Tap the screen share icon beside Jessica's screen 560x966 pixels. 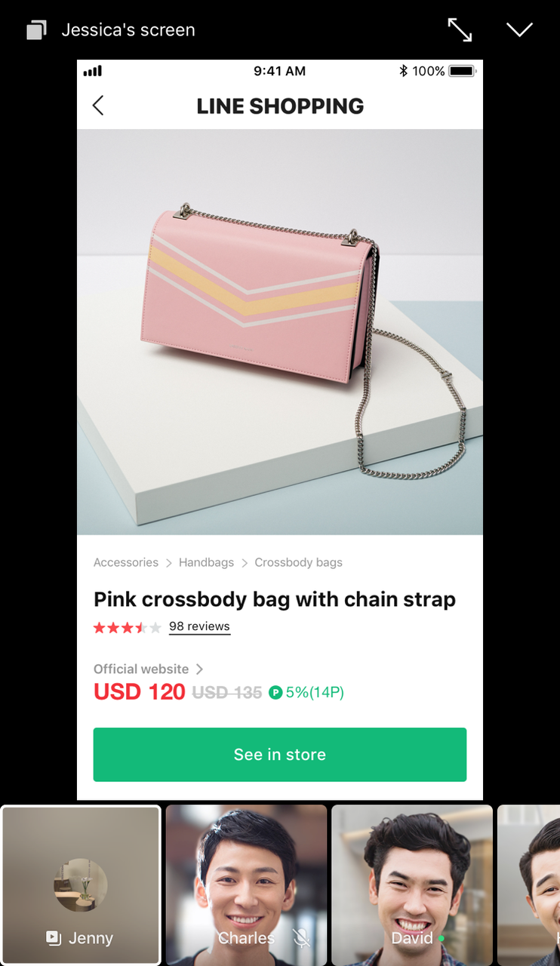click(x=37, y=30)
